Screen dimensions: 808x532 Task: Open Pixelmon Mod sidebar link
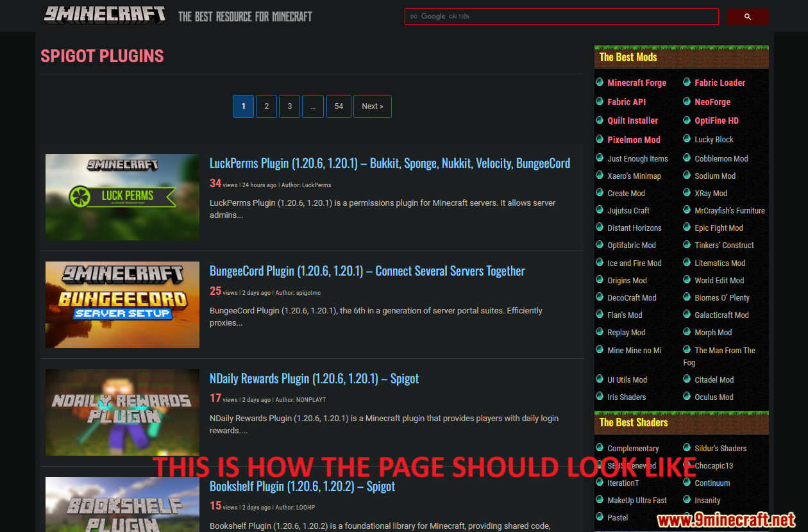coord(634,140)
